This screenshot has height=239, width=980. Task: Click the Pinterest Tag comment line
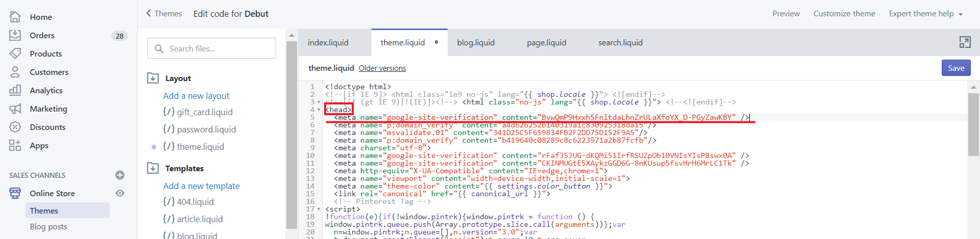tap(382, 201)
